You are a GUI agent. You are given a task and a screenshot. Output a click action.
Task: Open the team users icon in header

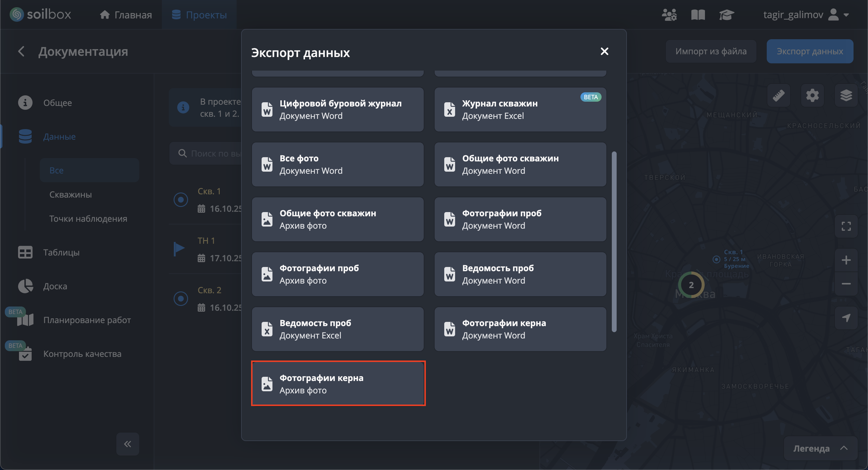669,15
